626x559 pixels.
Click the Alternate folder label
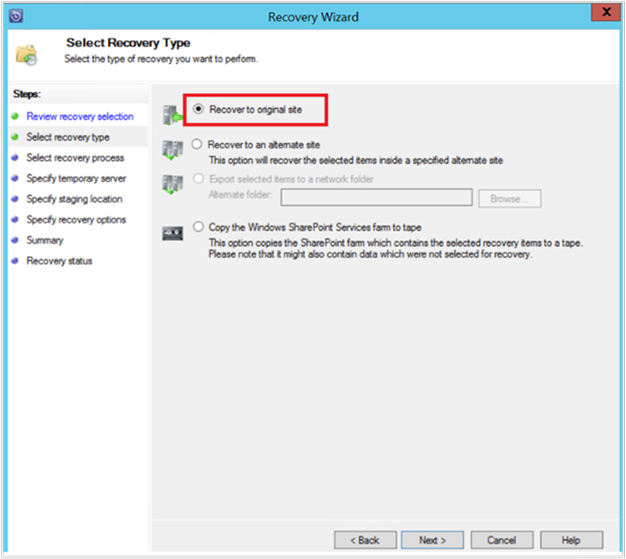point(240,194)
